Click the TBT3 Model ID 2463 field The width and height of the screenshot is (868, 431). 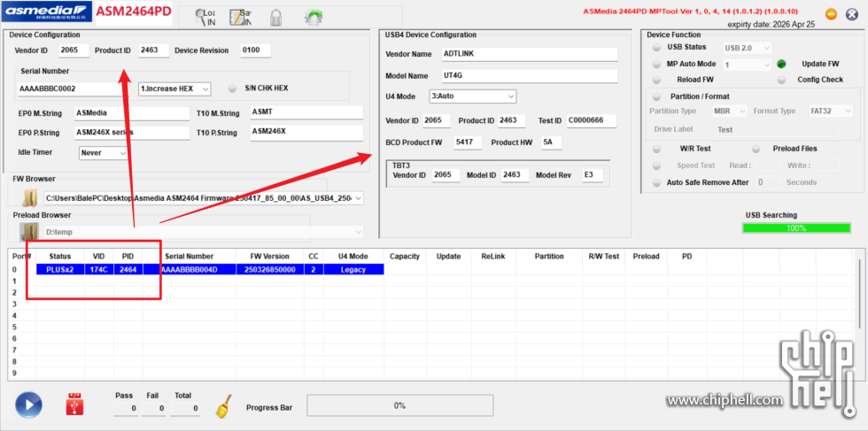point(515,175)
